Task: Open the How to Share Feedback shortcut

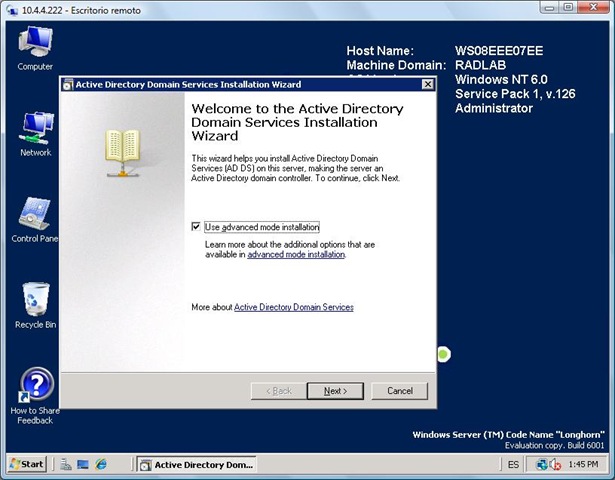Action: point(35,388)
